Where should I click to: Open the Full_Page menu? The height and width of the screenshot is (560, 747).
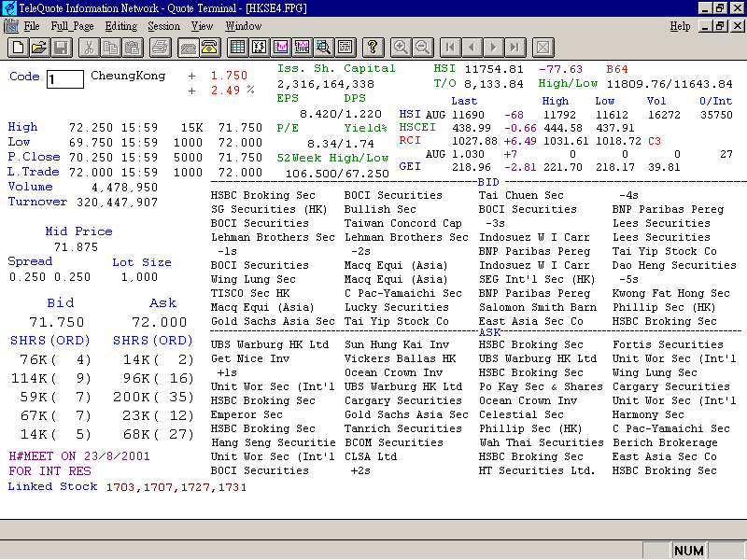pos(73,26)
